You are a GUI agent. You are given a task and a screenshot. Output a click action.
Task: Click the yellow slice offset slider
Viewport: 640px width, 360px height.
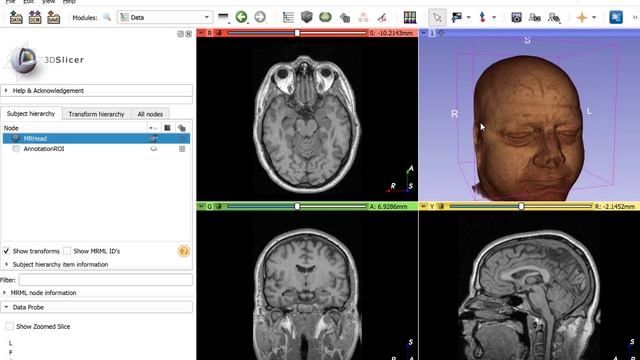[x=520, y=207]
